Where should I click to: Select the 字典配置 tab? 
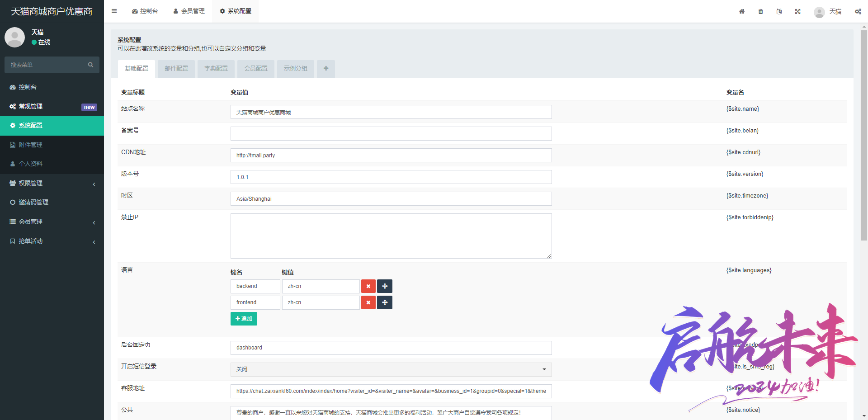pyautogui.click(x=216, y=69)
